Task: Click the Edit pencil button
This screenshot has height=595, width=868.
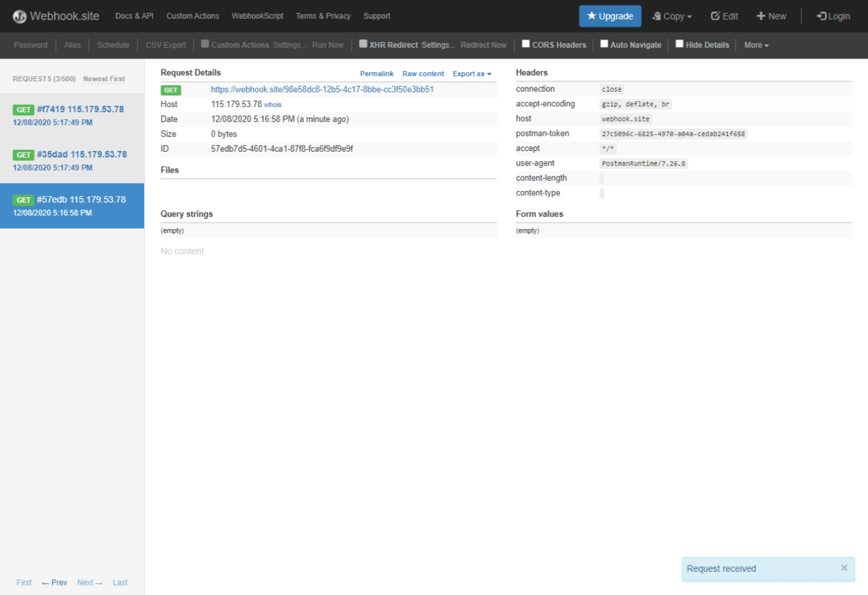Action: (725, 16)
